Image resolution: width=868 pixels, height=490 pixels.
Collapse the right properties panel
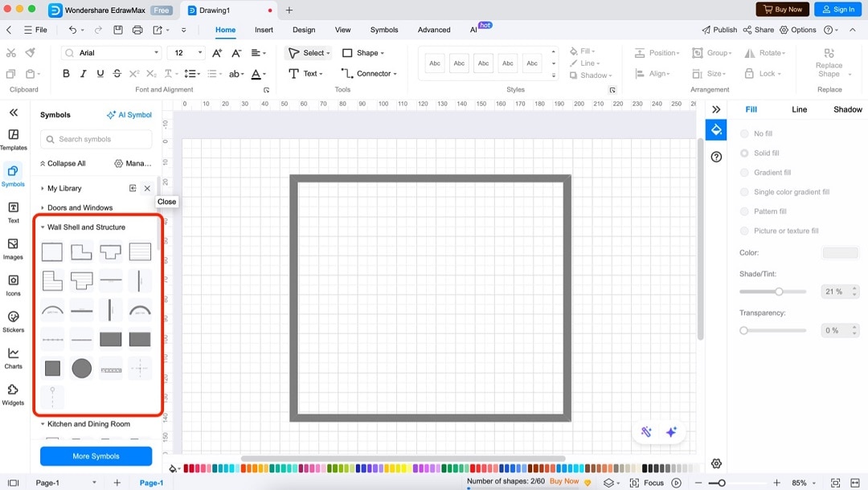716,109
